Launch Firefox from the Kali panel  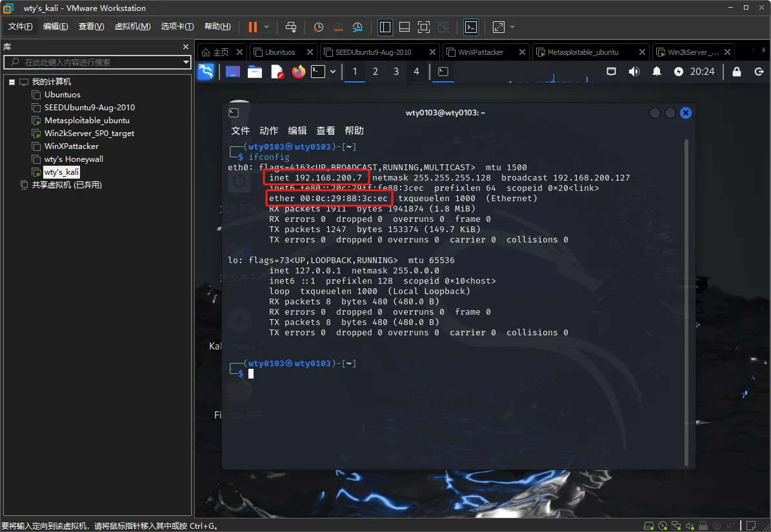tap(299, 72)
